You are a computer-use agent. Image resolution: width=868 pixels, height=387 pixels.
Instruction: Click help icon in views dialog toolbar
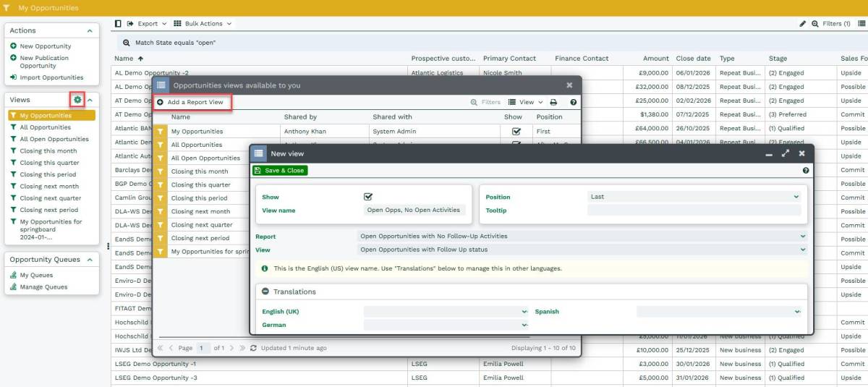coord(573,103)
